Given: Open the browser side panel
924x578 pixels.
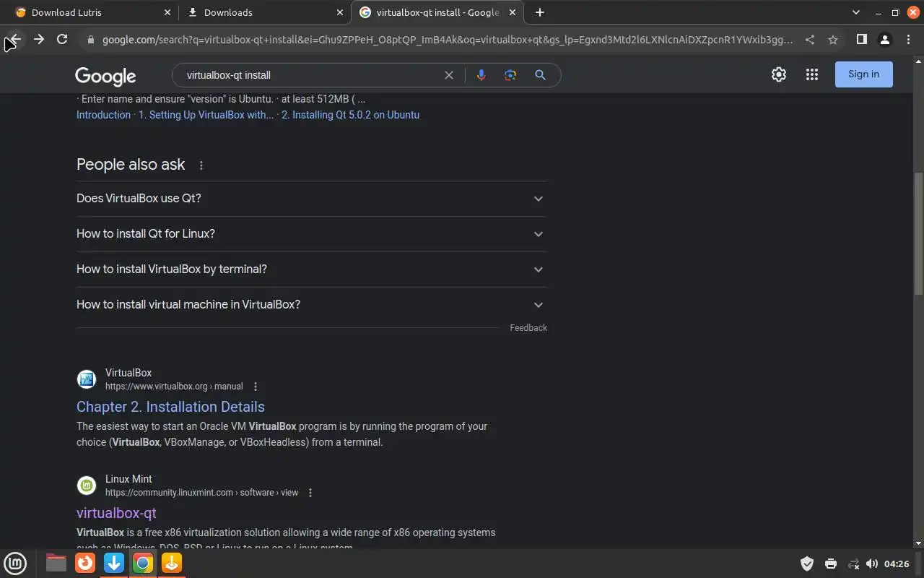Looking at the screenshot, I should click(x=861, y=40).
